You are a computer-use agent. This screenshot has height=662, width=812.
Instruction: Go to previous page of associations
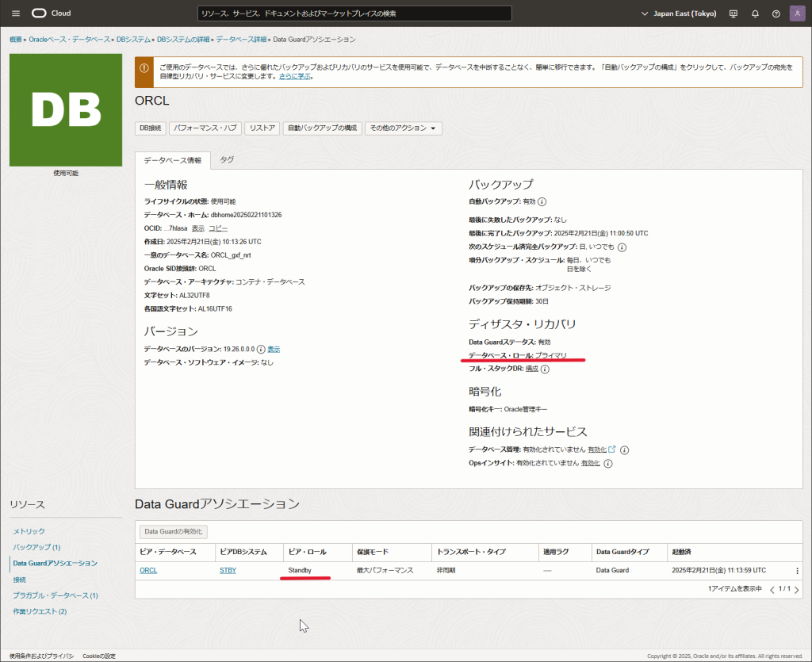pos(772,590)
